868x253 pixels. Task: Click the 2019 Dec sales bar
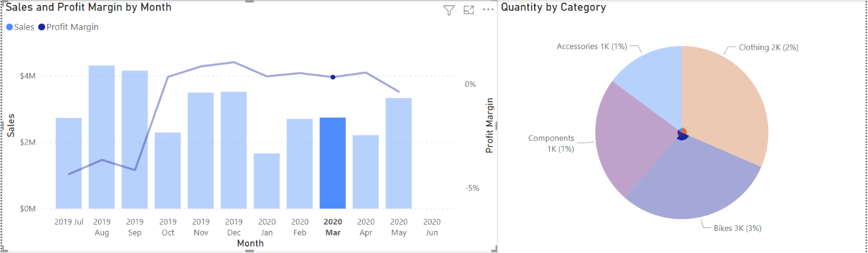pyautogui.click(x=234, y=150)
